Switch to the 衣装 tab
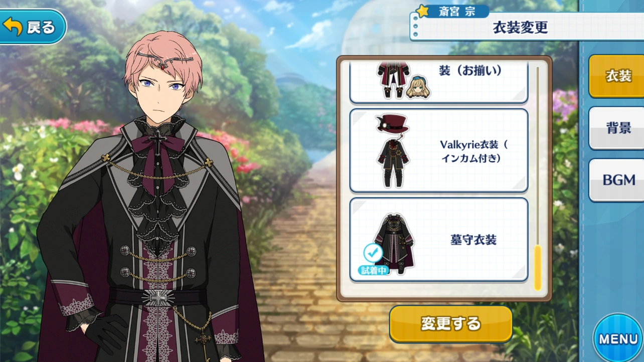The height and width of the screenshot is (362, 644). point(617,76)
